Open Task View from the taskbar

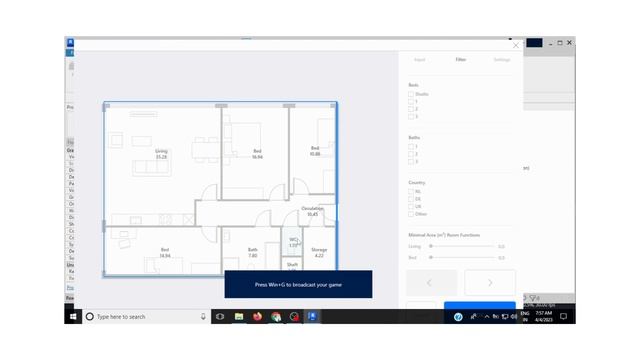(x=220, y=317)
